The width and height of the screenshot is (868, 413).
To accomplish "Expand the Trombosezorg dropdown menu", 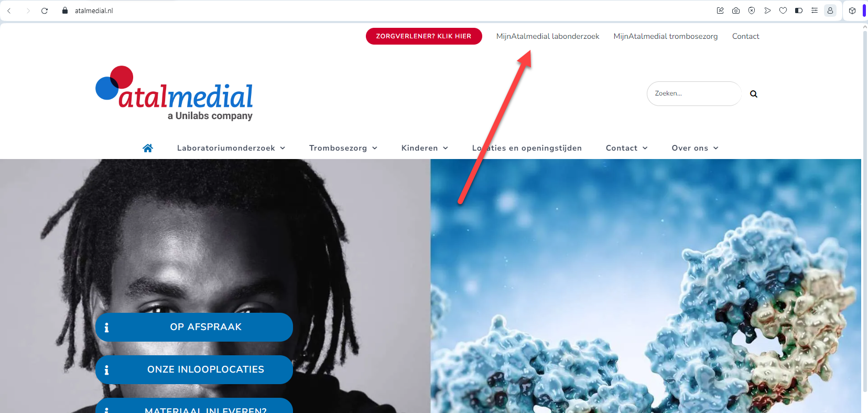I will click(343, 148).
